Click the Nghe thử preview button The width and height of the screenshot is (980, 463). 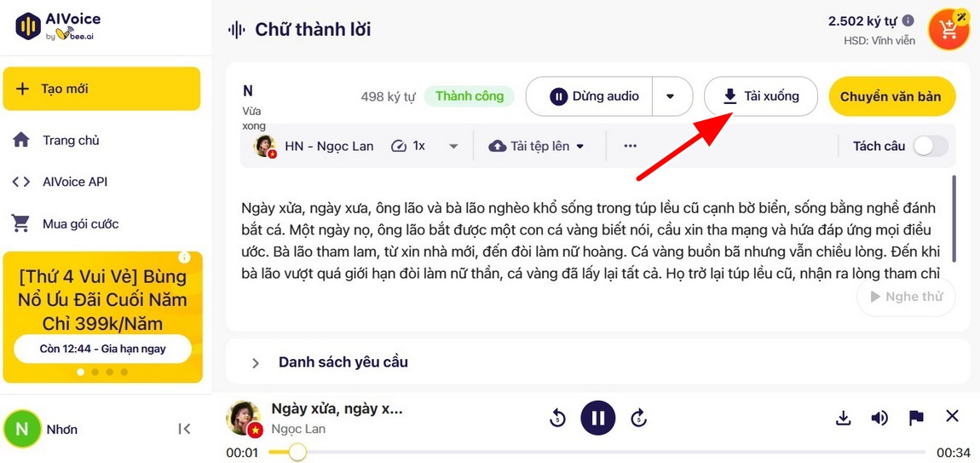pos(906,297)
